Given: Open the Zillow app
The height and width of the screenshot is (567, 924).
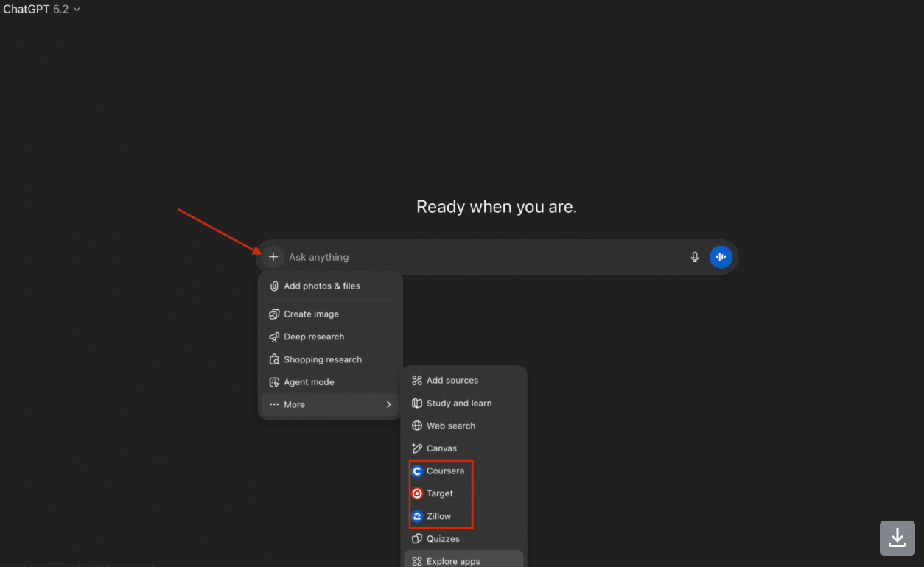Looking at the screenshot, I should [438, 516].
